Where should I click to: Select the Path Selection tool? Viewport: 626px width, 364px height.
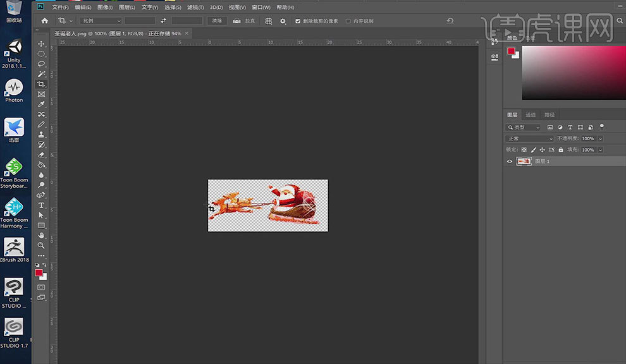[x=41, y=215]
